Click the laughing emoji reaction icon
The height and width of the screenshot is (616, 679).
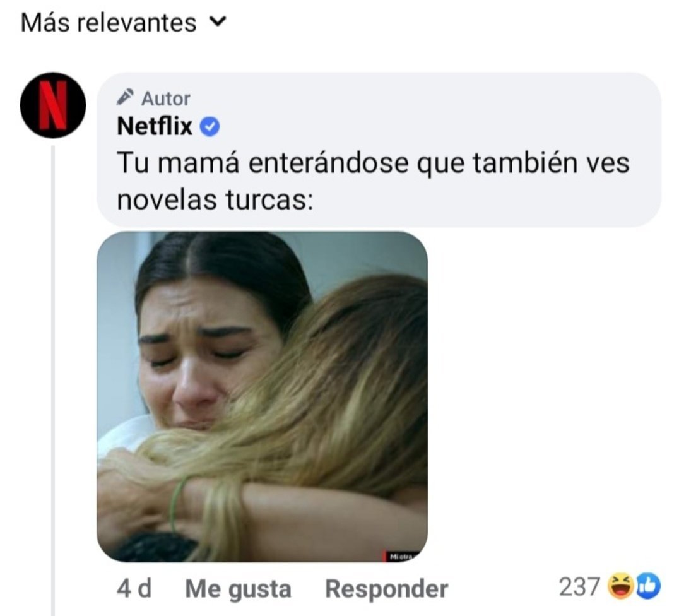[620, 586]
